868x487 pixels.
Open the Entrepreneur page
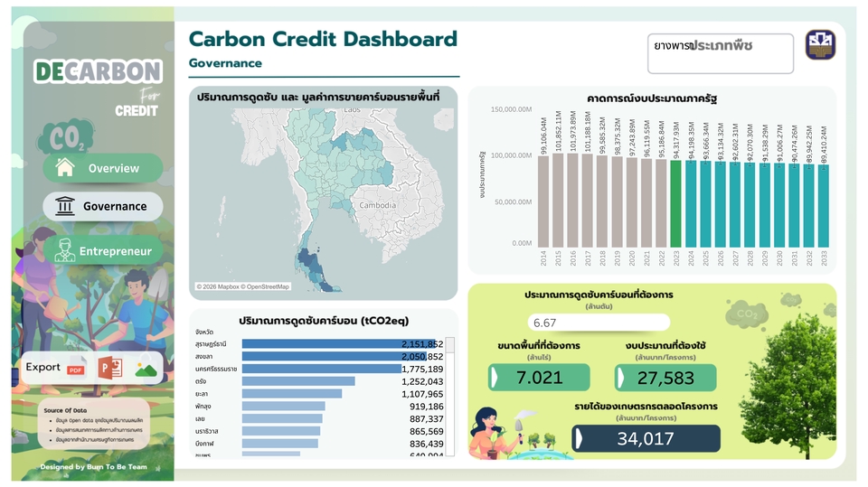pyautogui.click(x=103, y=251)
